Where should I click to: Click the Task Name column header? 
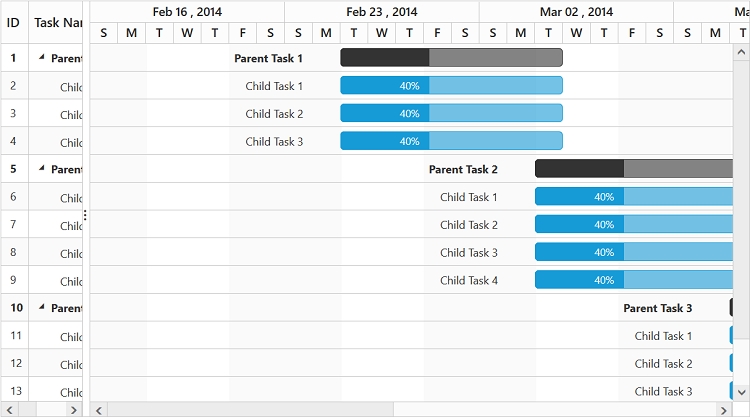point(57,22)
